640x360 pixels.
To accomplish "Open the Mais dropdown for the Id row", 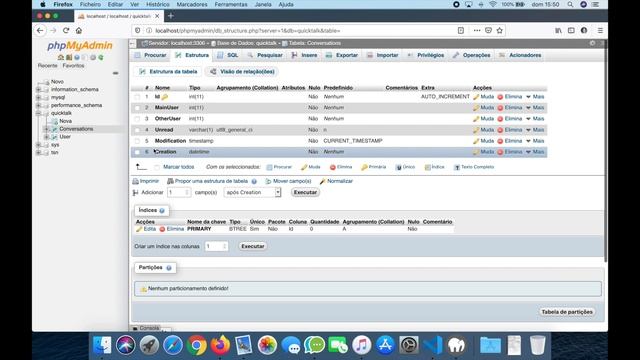I will click(535, 97).
